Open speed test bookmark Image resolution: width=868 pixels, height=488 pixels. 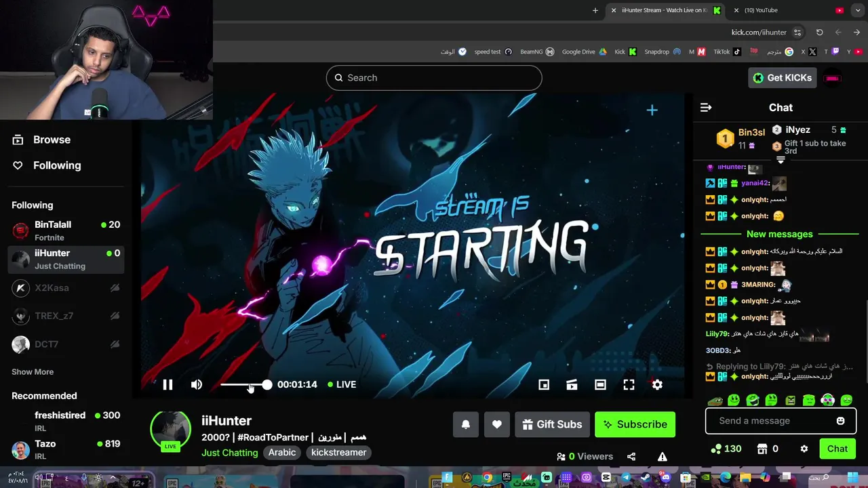pos(493,52)
